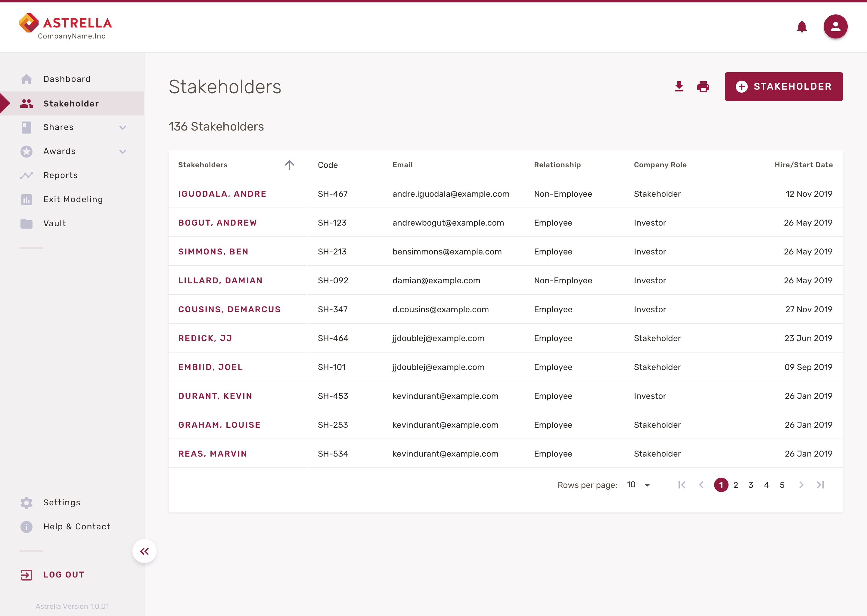Click the add Stakeholder button

coord(783,87)
